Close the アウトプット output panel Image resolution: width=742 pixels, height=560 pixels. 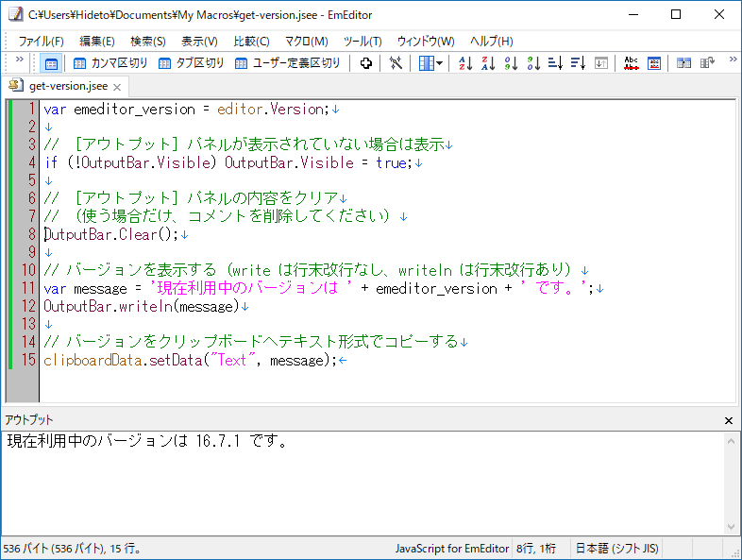(729, 420)
